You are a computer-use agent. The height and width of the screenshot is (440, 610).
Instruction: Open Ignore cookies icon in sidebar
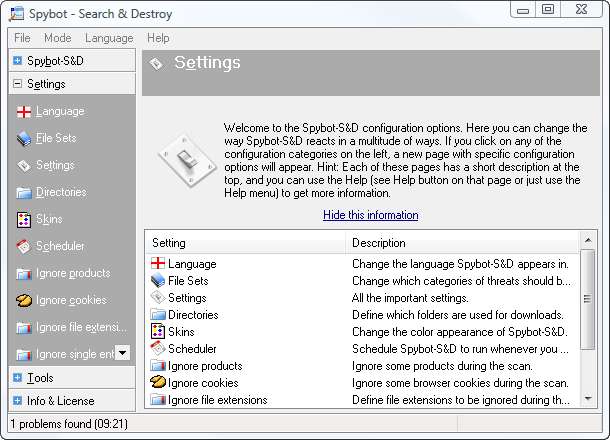[24, 300]
